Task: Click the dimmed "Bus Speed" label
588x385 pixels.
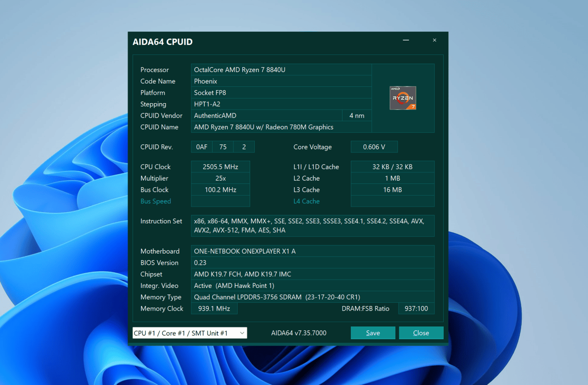Action: [156, 201]
